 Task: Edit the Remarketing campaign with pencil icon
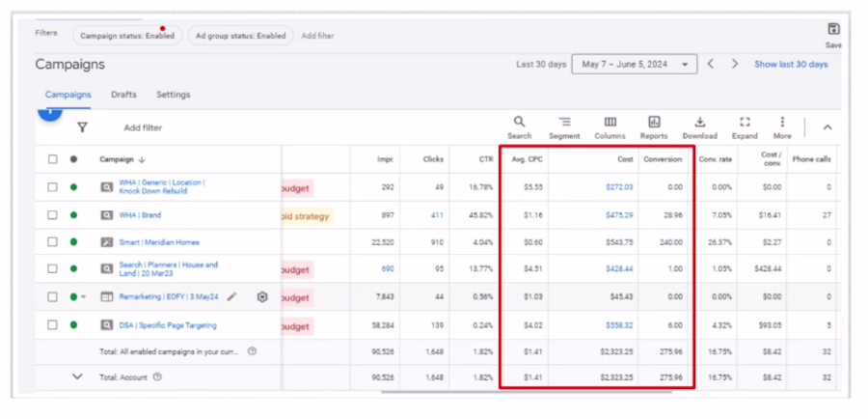point(231,297)
